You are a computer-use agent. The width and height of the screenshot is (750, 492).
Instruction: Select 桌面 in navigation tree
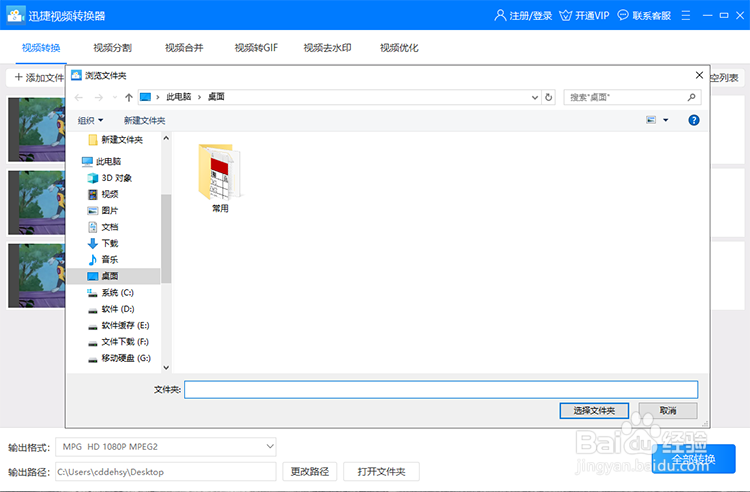(x=114, y=276)
